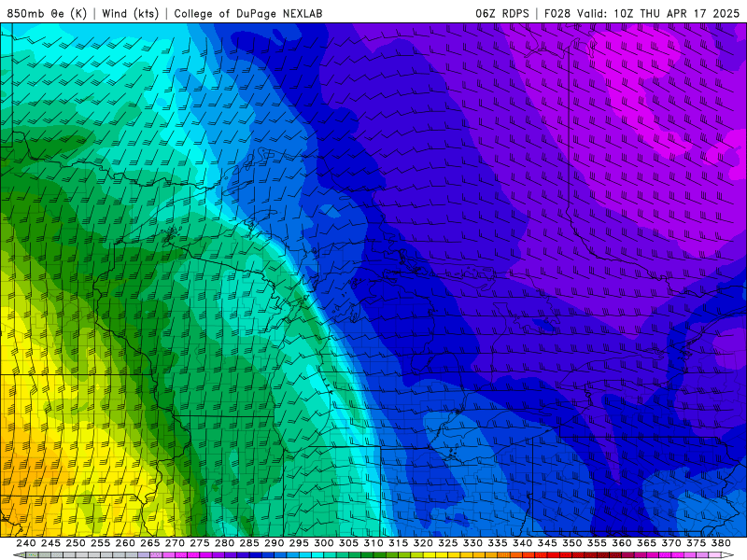Image resolution: width=747 pixels, height=560 pixels.
Task: Click the 250 value on the color scale
Action: point(76,543)
